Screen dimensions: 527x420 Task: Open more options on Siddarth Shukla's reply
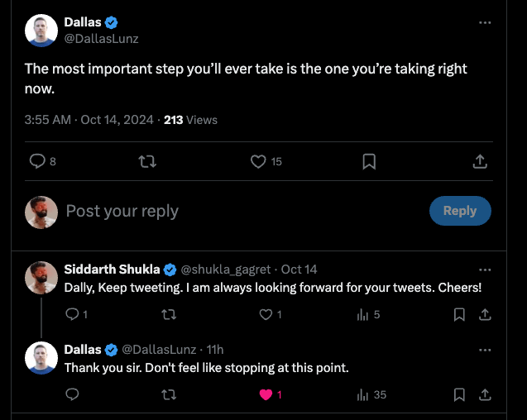485,270
